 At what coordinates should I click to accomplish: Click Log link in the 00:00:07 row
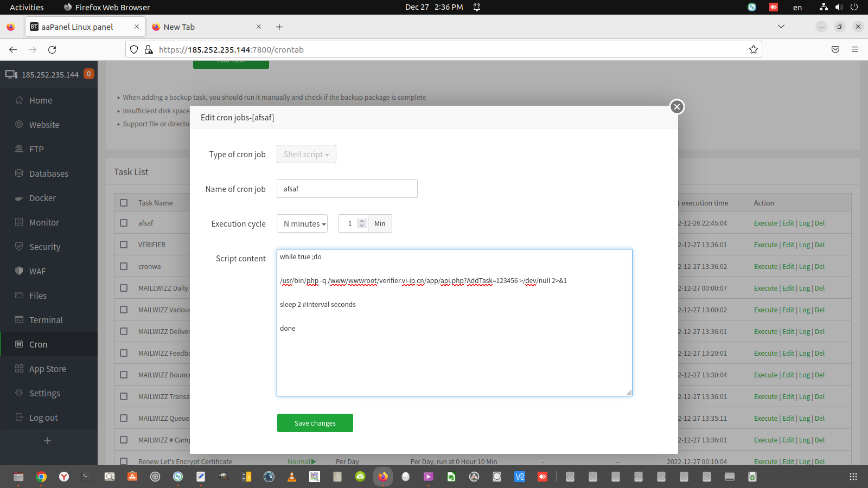(x=805, y=288)
